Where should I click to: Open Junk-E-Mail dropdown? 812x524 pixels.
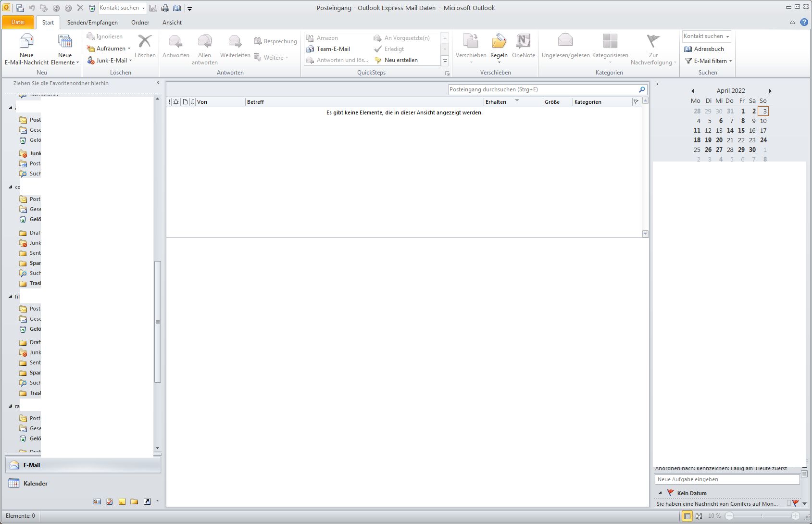click(110, 61)
